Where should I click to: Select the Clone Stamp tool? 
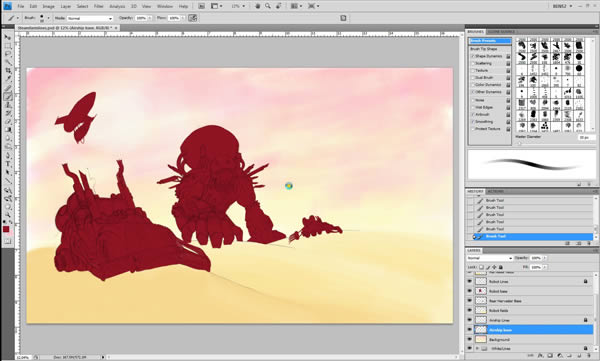[x=7, y=105]
